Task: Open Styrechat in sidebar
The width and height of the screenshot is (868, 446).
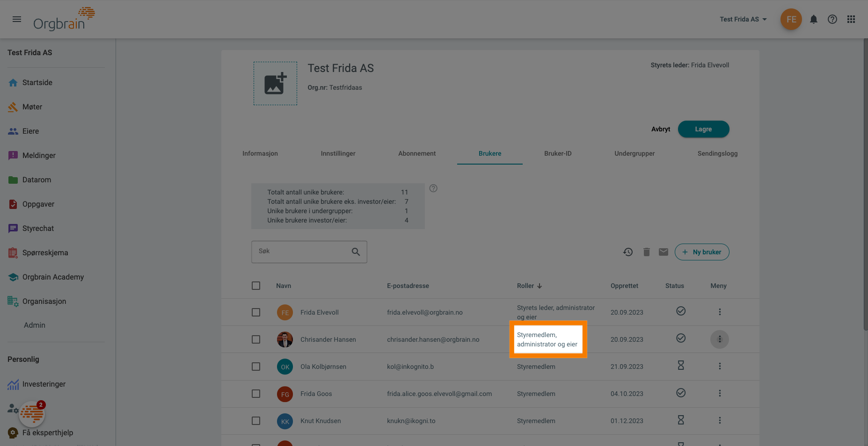Action: coord(31,229)
